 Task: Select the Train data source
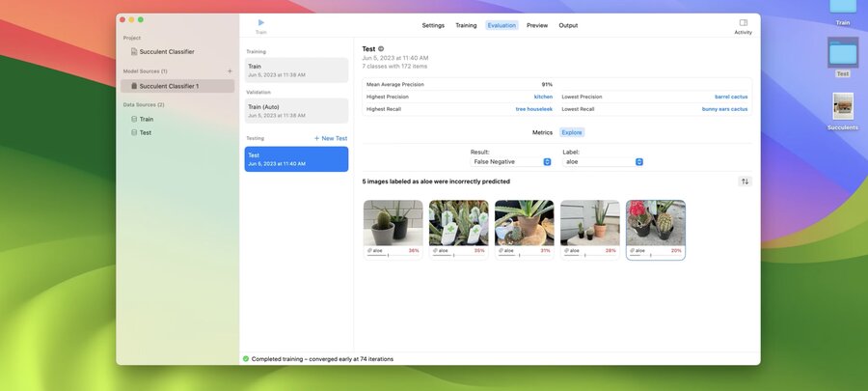pos(177,119)
